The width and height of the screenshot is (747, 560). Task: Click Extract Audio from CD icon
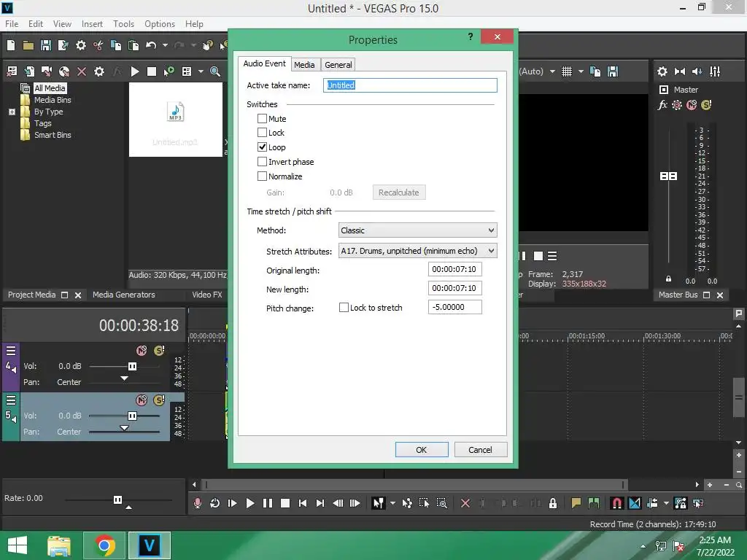point(64,71)
